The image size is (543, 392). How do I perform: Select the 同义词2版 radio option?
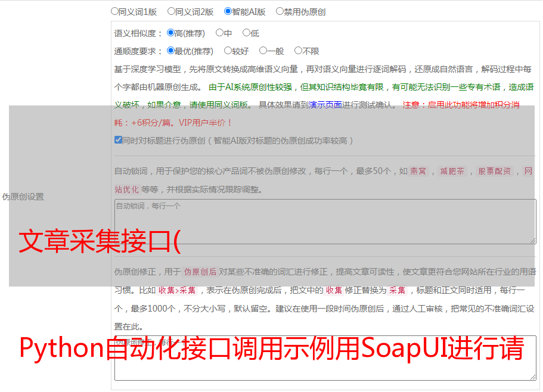pos(171,11)
